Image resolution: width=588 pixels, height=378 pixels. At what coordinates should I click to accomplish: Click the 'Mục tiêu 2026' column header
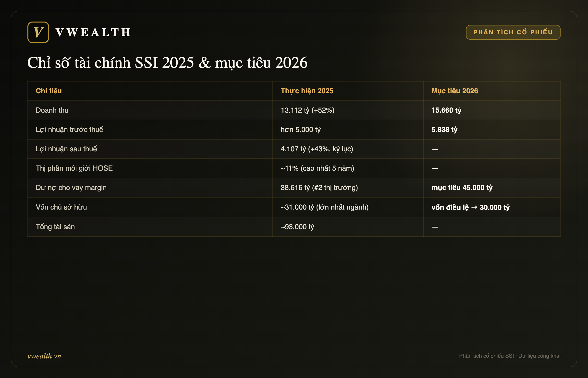(x=455, y=91)
